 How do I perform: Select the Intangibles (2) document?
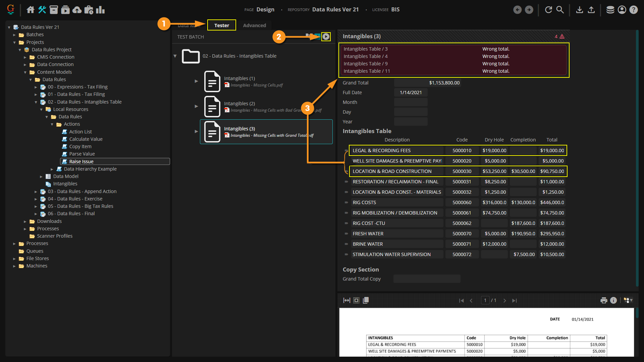(239, 104)
